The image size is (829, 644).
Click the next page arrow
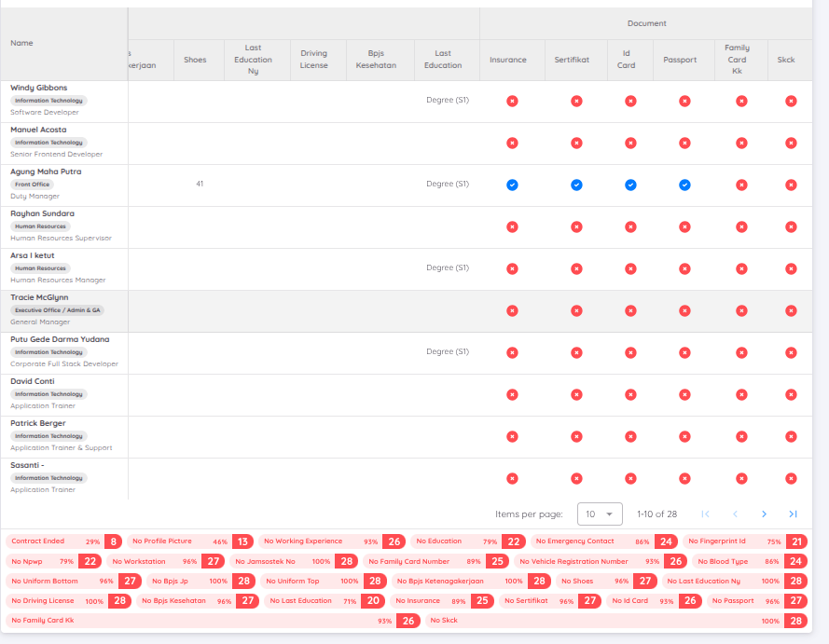click(764, 514)
